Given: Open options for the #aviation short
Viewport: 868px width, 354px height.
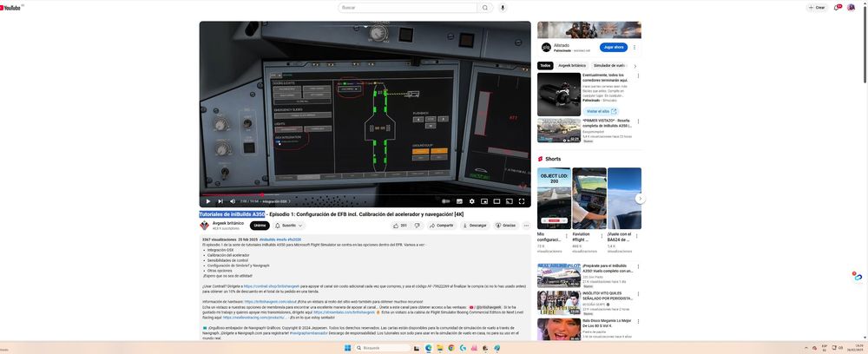Looking at the screenshot, I should pyautogui.click(x=602, y=236).
